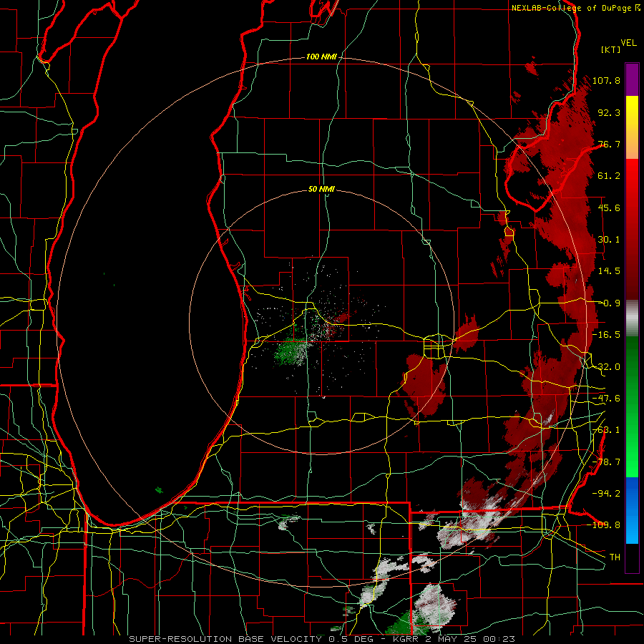
Task: Pick the purple segment of the velocity color bar
Action: tap(632, 80)
